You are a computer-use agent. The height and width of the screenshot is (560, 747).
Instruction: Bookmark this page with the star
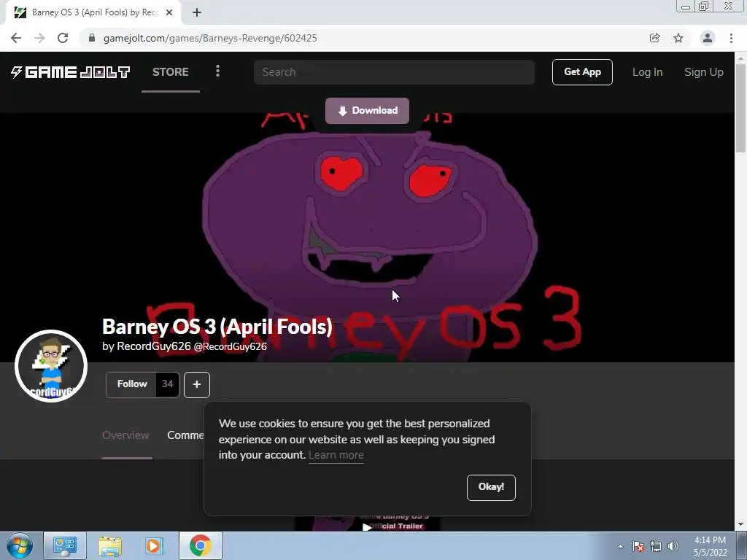678,38
